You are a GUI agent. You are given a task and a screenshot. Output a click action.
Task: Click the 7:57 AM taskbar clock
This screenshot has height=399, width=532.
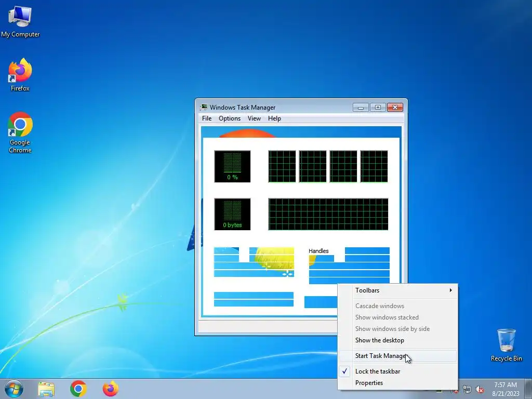click(506, 389)
